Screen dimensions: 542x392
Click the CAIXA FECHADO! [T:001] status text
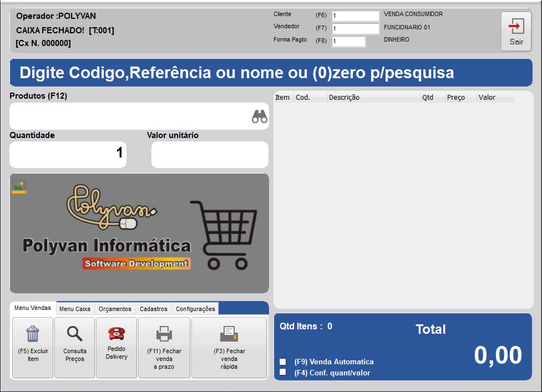65,30
